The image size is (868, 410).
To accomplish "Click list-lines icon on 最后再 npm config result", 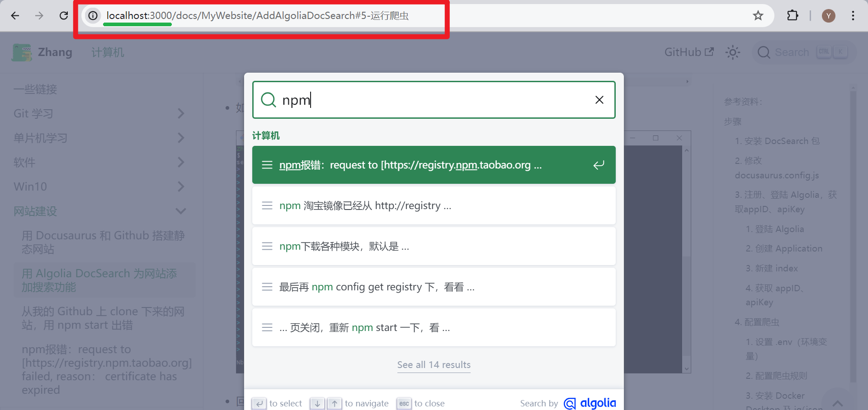I will pyautogui.click(x=267, y=287).
